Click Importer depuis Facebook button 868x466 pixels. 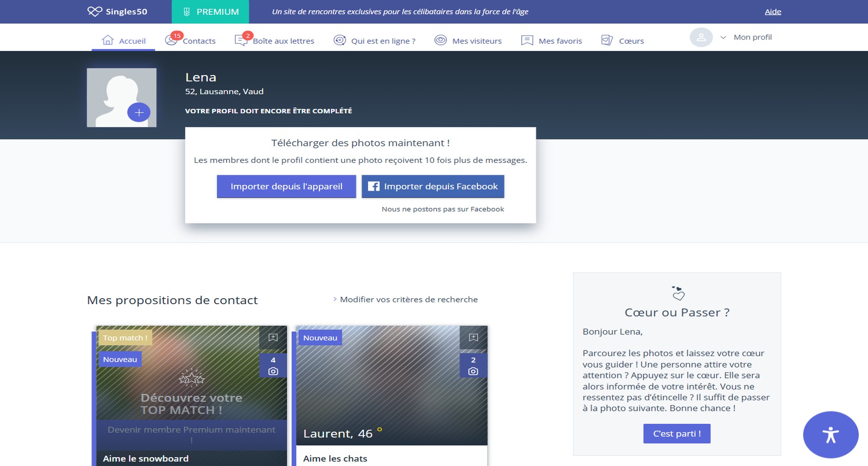click(x=433, y=186)
